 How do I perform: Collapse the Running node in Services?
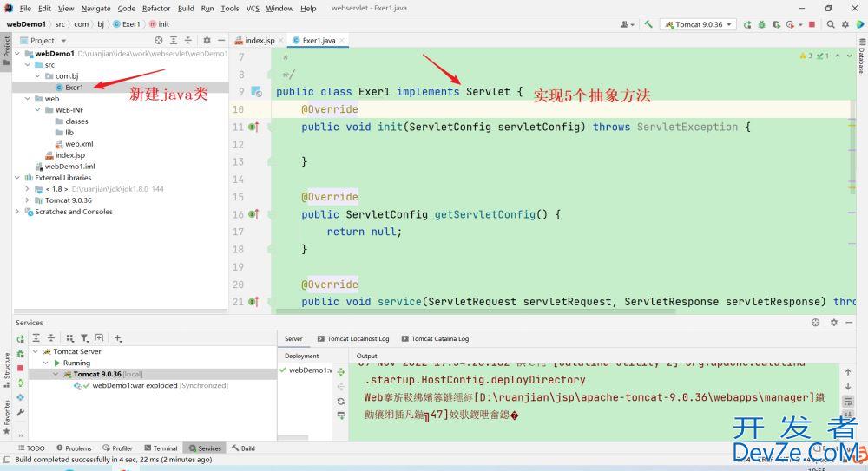point(45,363)
